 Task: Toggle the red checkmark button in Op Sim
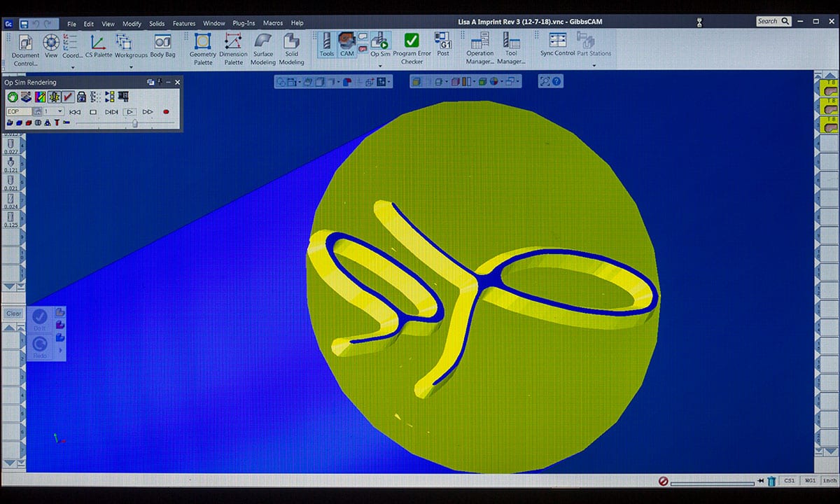(x=68, y=97)
